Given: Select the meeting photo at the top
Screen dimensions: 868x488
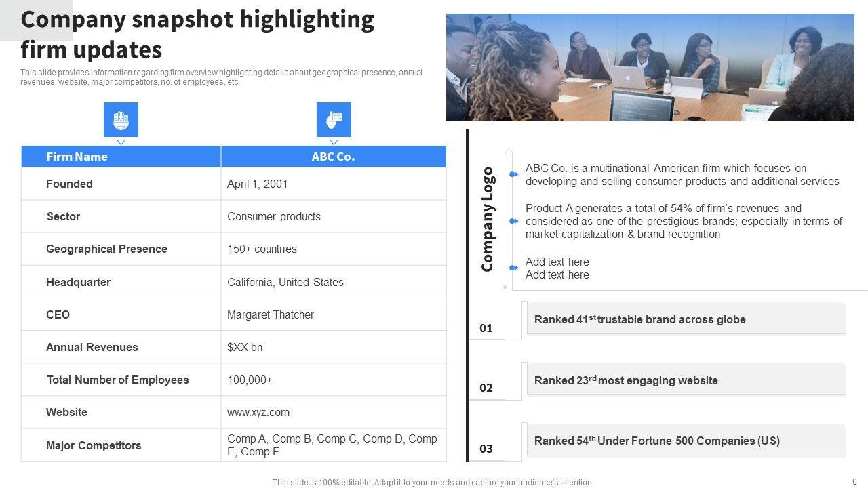Looking at the screenshot, I should (x=650, y=67).
